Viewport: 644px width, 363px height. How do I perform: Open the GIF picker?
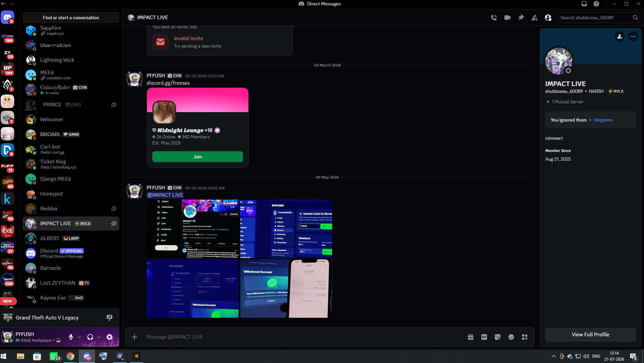(484, 337)
